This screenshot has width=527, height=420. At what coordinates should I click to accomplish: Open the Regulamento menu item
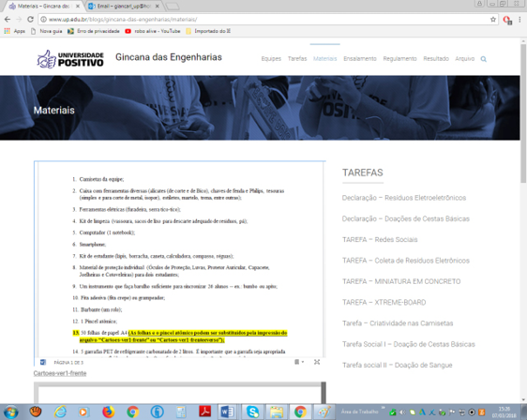[400, 59]
